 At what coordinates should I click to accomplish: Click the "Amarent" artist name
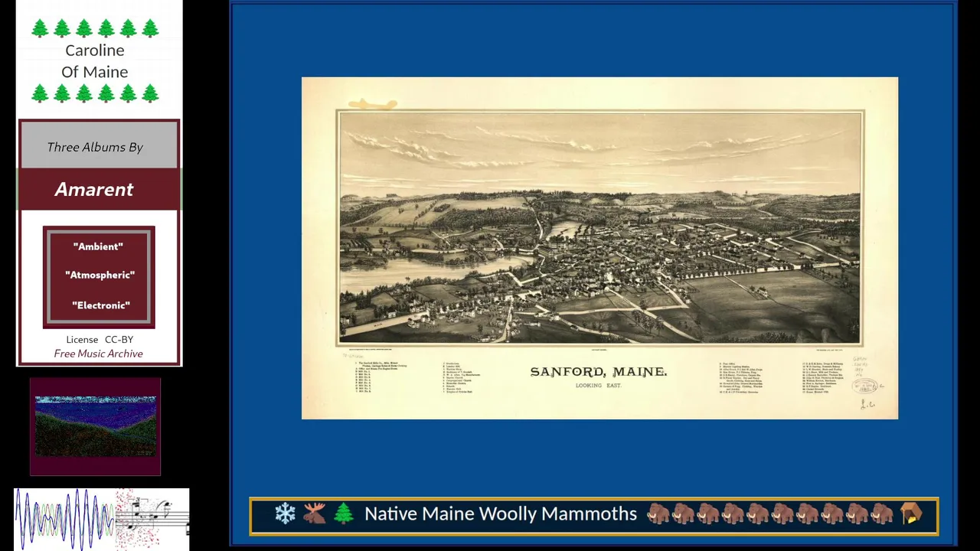point(94,190)
